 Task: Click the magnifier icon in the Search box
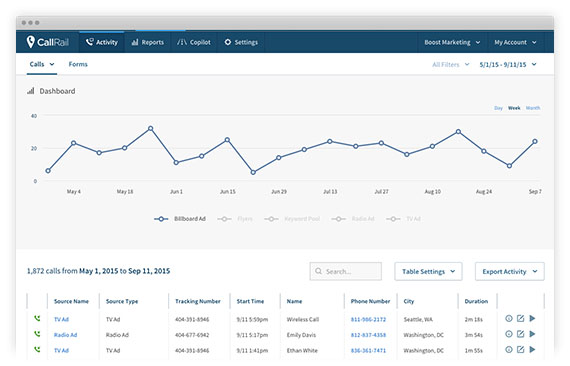tap(318, 271)
